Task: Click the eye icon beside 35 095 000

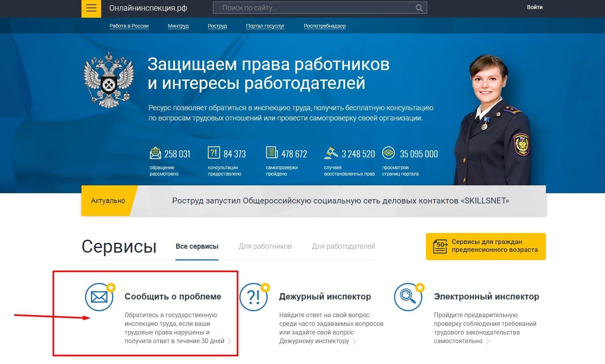Action: click(x=389, y=152)
